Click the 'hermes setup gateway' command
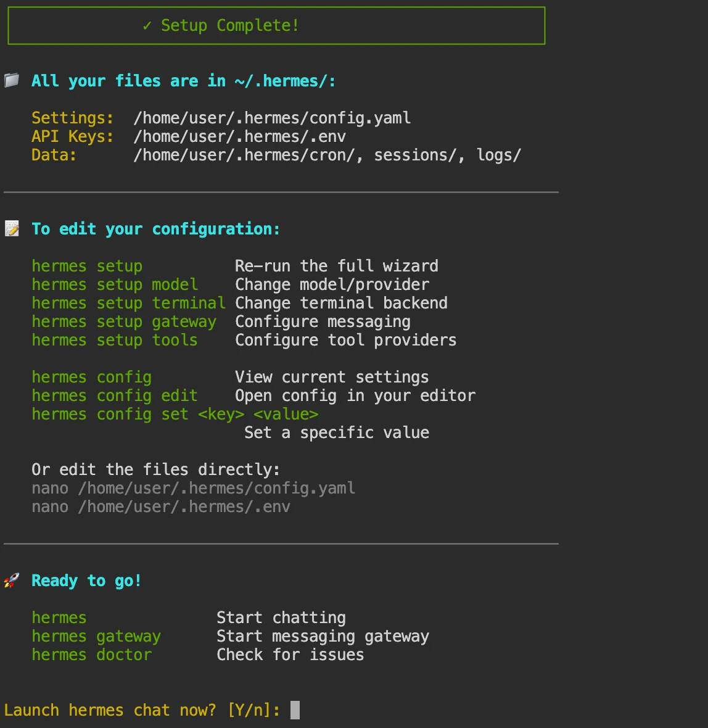The width and height of the screenshot is (708, 728). point(124,321)
